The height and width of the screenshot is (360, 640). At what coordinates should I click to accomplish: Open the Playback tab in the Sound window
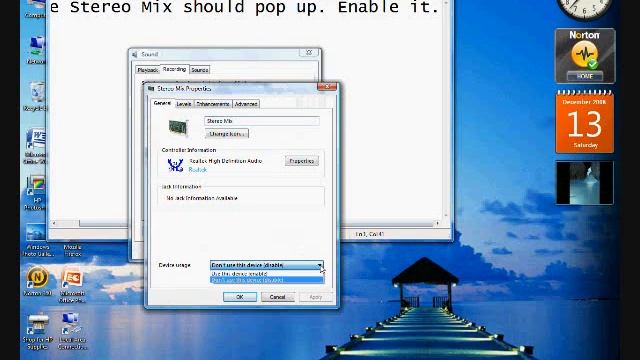[147, 70]
